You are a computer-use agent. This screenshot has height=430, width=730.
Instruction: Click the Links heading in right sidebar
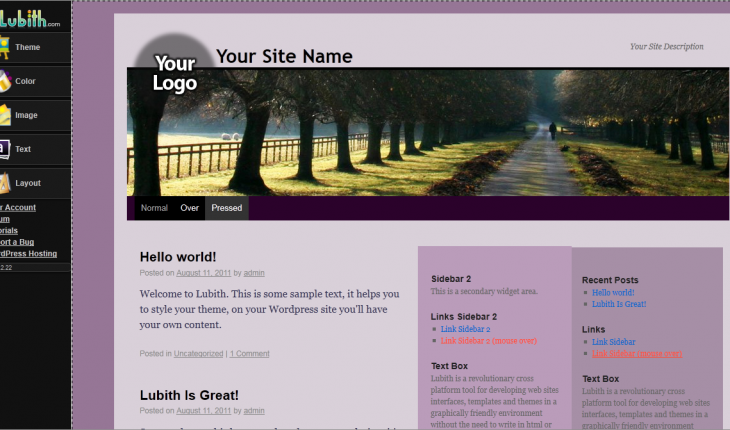pyautogui.click(x=593, y=329)
